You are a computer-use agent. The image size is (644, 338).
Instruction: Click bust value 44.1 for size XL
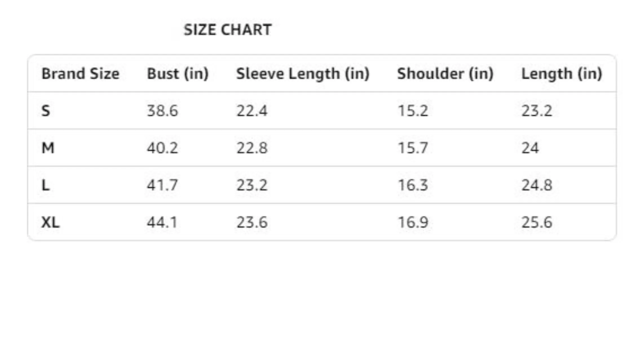[x=162, y=223]
